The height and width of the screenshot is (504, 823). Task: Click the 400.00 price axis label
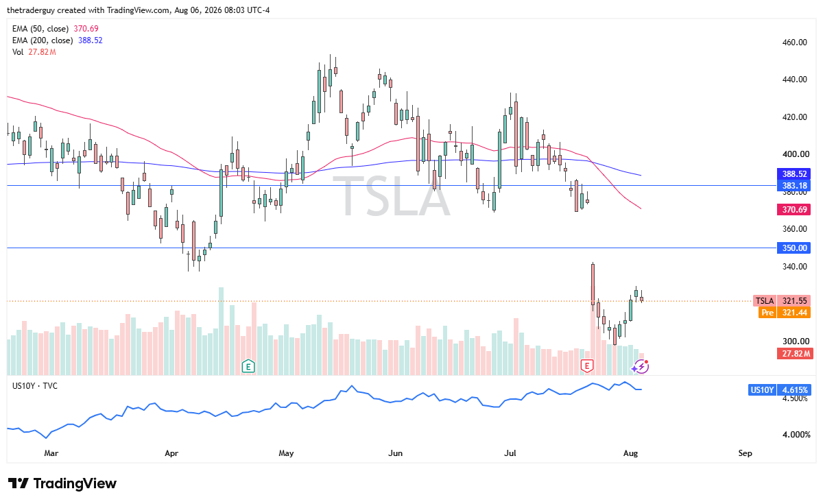(x=794, y=154)
